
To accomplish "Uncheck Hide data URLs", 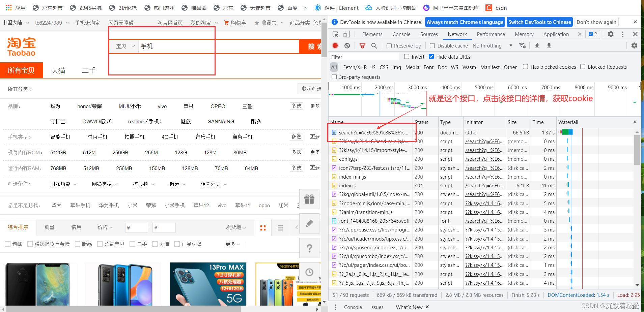I will 431,57.
